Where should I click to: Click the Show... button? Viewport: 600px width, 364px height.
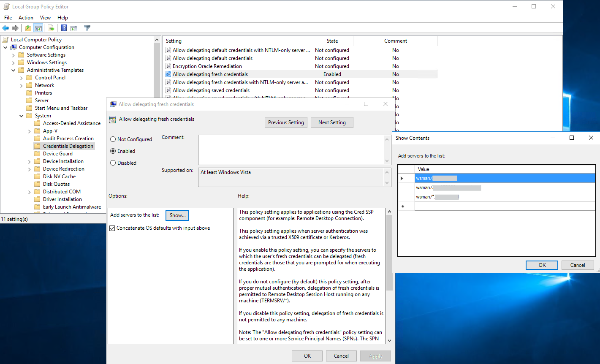click(x=177, y=215)
